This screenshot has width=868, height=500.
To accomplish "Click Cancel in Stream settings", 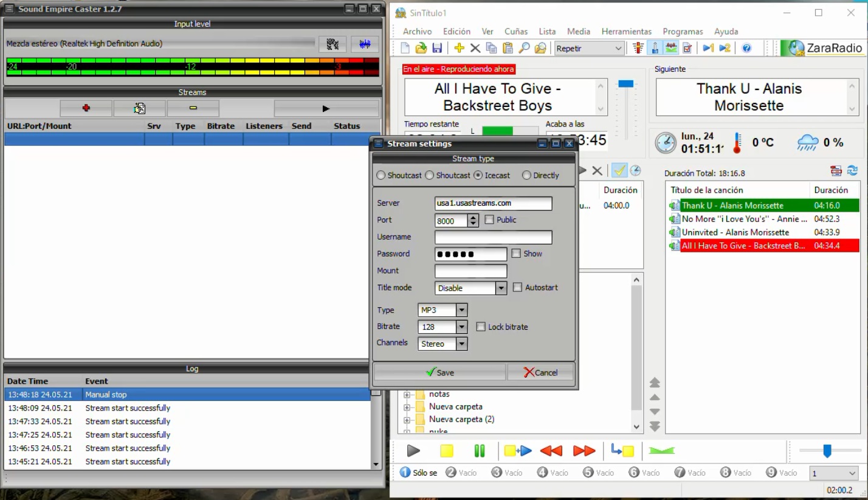I will point(540,372).
